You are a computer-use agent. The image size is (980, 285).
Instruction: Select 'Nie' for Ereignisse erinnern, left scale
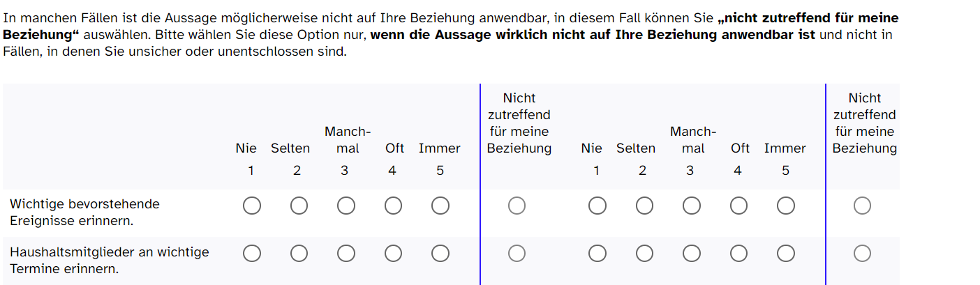click(x=252, y=206)
